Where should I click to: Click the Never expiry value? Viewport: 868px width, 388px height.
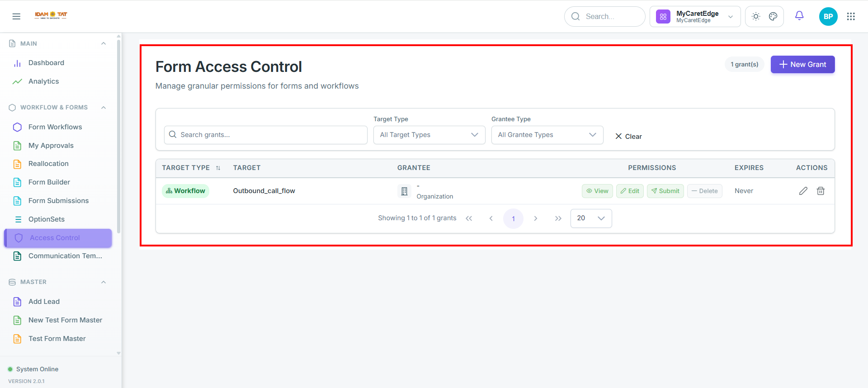click(744, 191)
